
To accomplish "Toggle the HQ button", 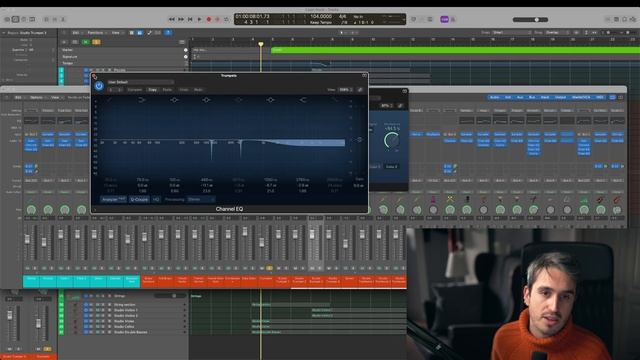I will 156,199.
